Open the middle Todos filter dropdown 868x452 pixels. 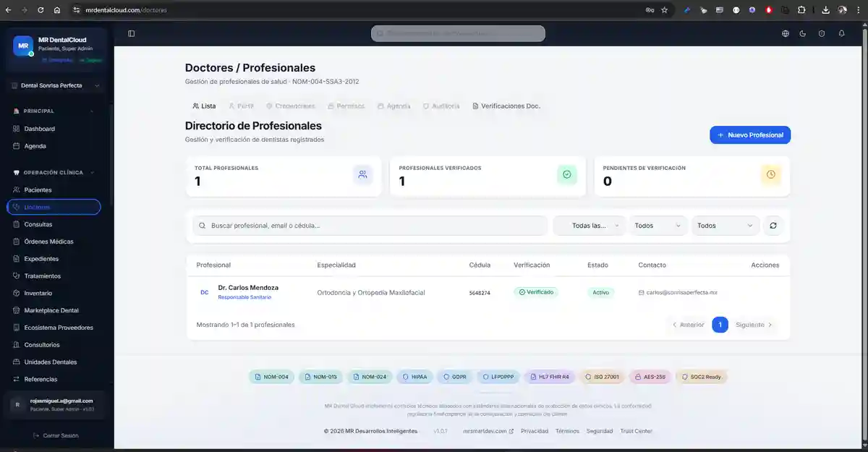(x=658, y=226)
